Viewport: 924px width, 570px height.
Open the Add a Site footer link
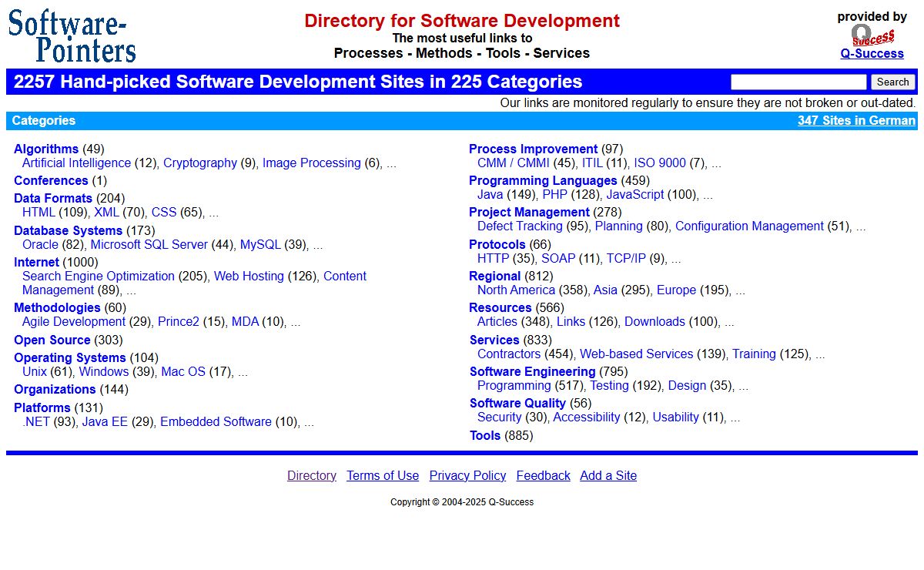point(608,476)
